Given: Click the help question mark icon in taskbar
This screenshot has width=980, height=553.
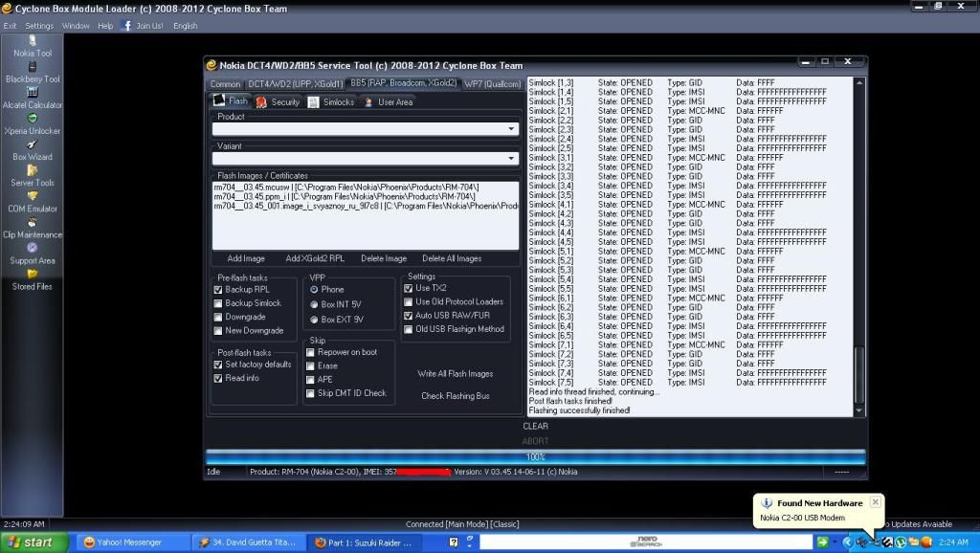Looking at the screenshot, I should 454,542.
